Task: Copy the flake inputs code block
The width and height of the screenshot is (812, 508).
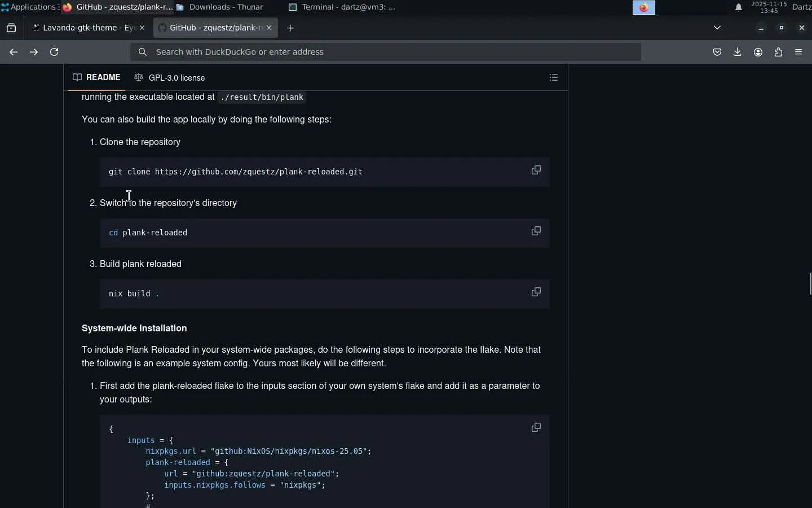Action: [x=536, y=427]
